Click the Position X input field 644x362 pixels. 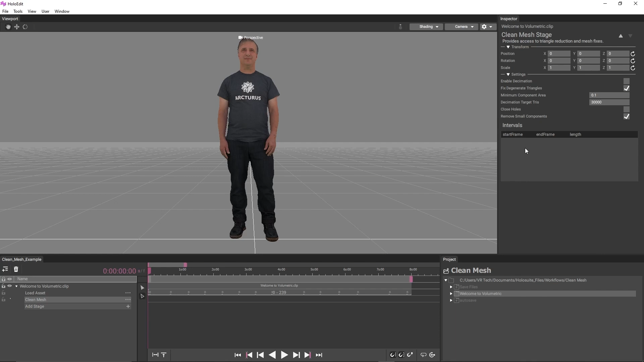tap(559, 54)
